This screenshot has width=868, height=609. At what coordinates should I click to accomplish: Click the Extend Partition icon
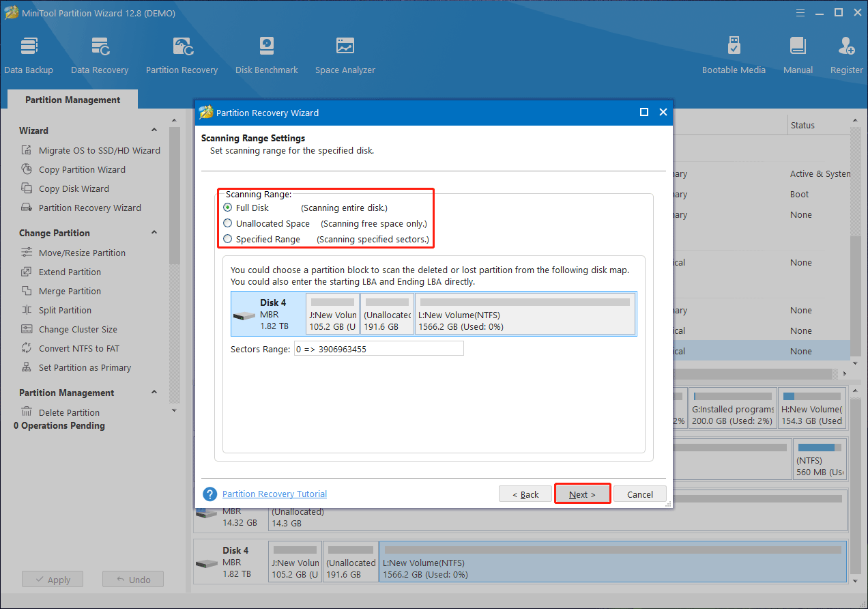27,272
